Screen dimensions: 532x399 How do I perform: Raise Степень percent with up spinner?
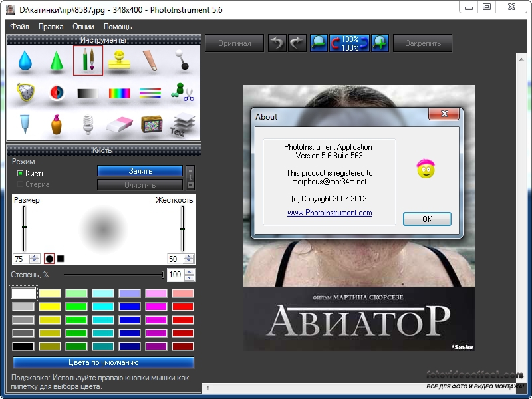[190, 271]
